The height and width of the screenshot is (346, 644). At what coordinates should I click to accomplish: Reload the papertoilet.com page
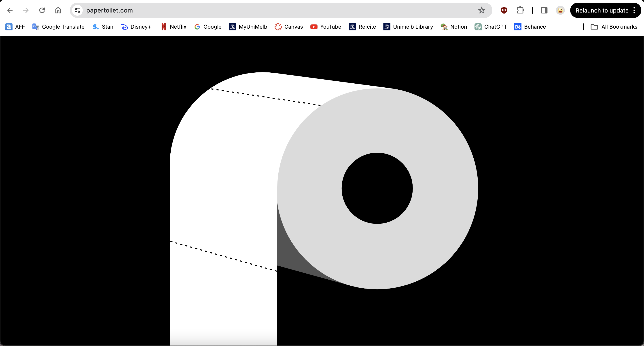(x=42, y=10)
